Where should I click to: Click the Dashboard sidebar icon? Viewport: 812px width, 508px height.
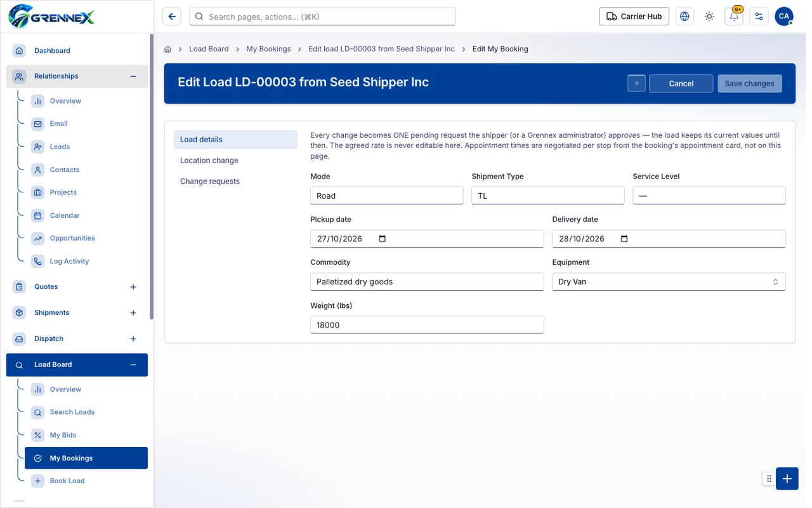pyautogui.click(x=20, y=51)
